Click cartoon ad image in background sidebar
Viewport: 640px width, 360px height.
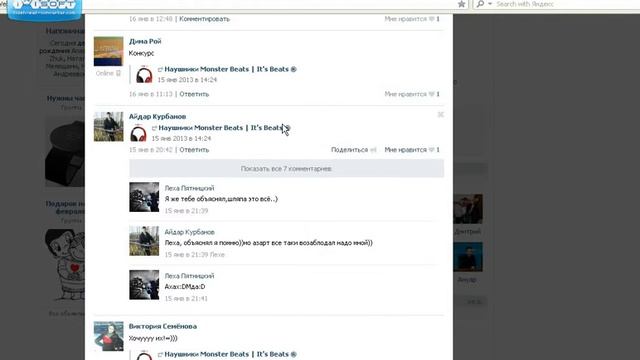click(x=64, y=264)
